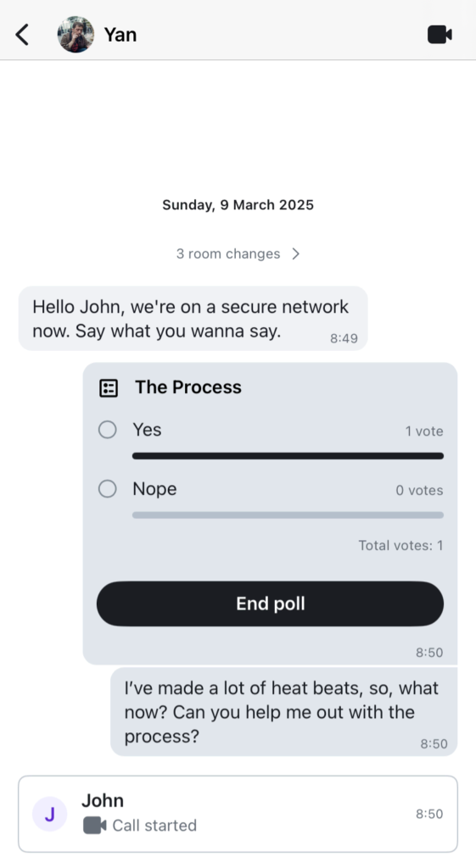476x868 pixels.
Task: Open the Yan room name header
Action: pos(120,34)
